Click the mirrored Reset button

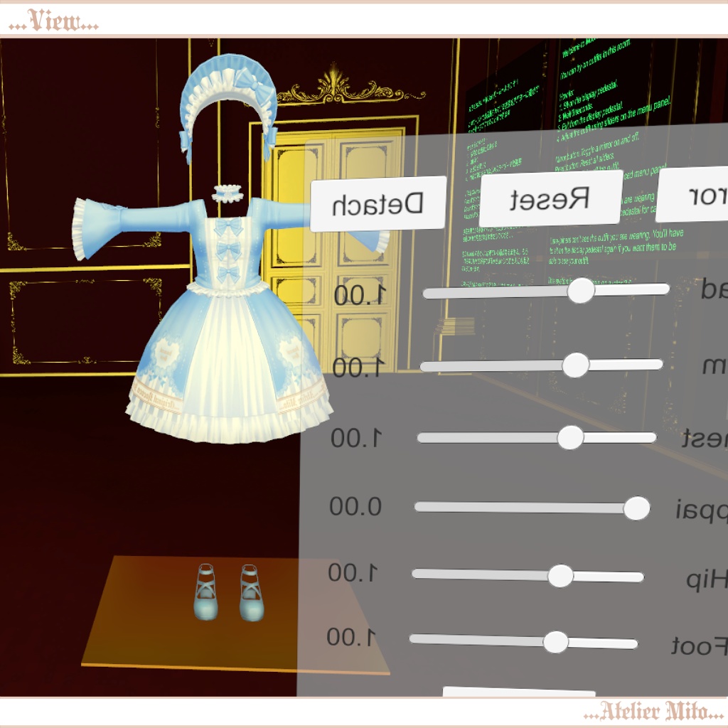pos(551,199)
